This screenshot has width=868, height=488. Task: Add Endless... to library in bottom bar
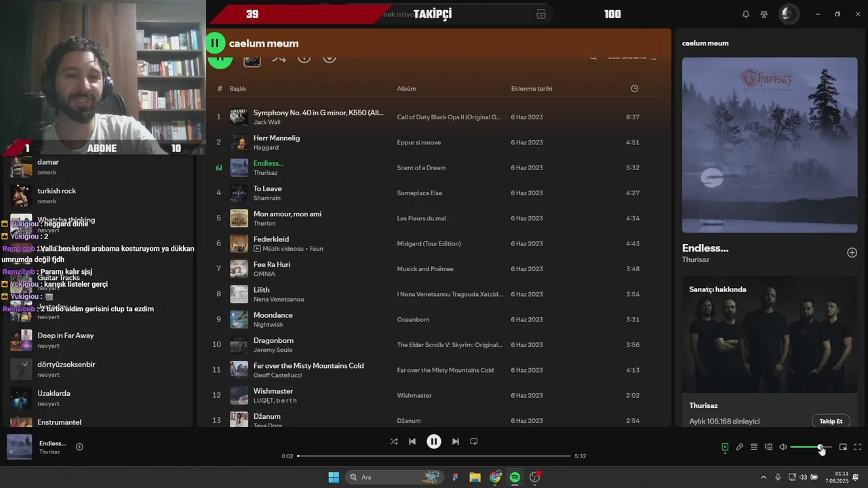coord(79,447)
